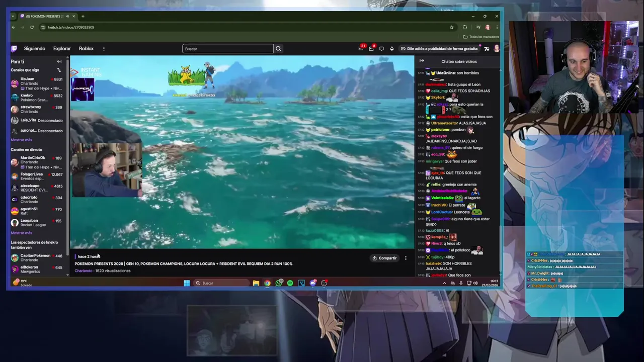
Task: Click 'Dile adiós a publicidad de forma gratuita'
Action: pyautogui.click(x=439, y=49)
